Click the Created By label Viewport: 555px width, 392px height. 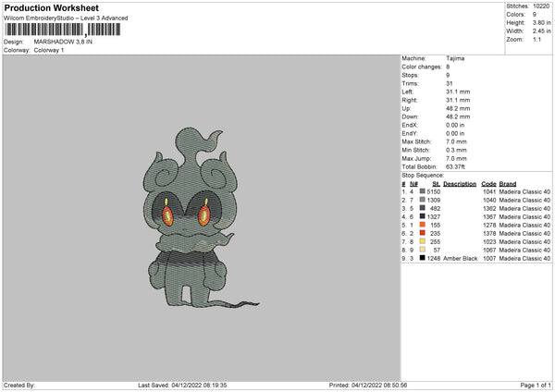tap(19, 386)
